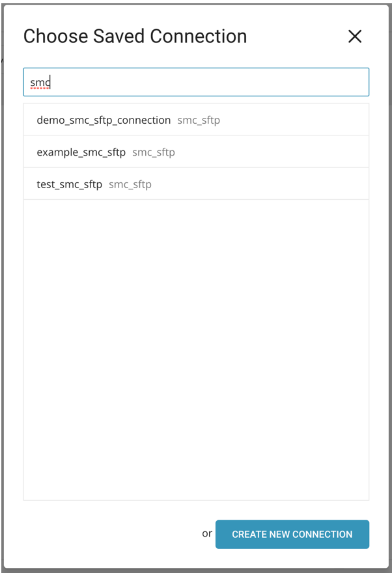Close the Choose Saved Connection dialog
Image resolution: width=392 pixels, height=575 pixels.
pyautogui.click(x=354, y=36)
